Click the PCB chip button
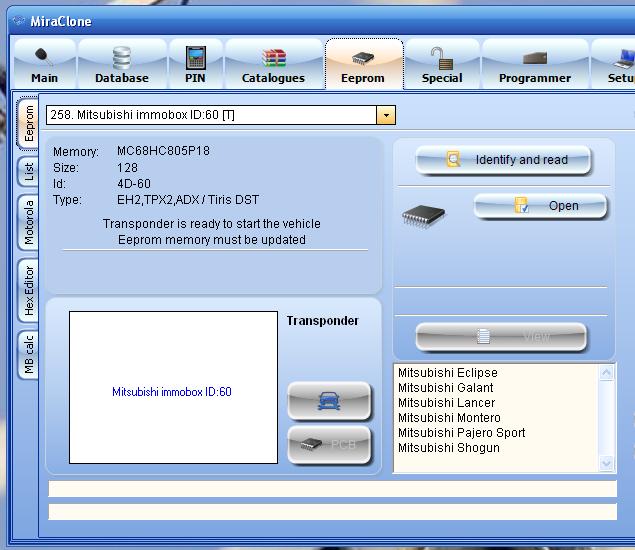Image resolution: width=635 pixels, height=550 pixels. point(329,445)
